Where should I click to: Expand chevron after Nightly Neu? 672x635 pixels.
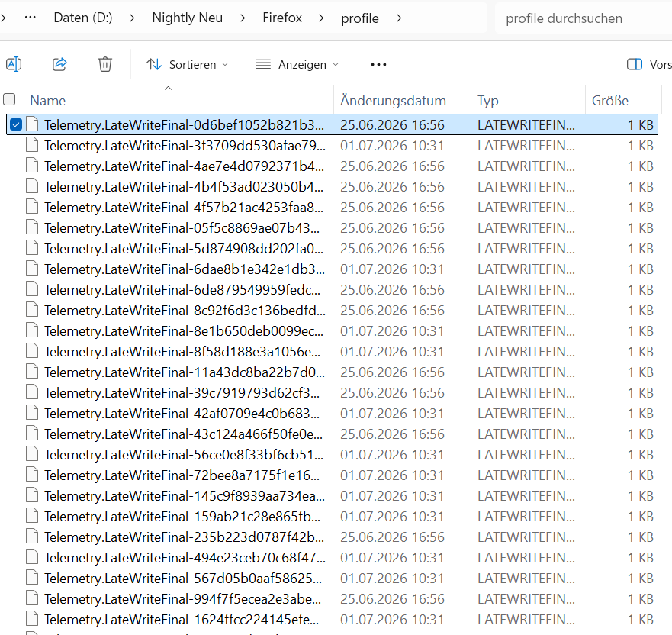[x=243, y=18]
